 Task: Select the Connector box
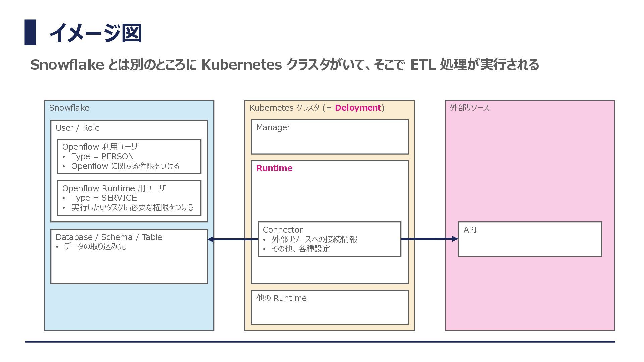pos(329,239)
